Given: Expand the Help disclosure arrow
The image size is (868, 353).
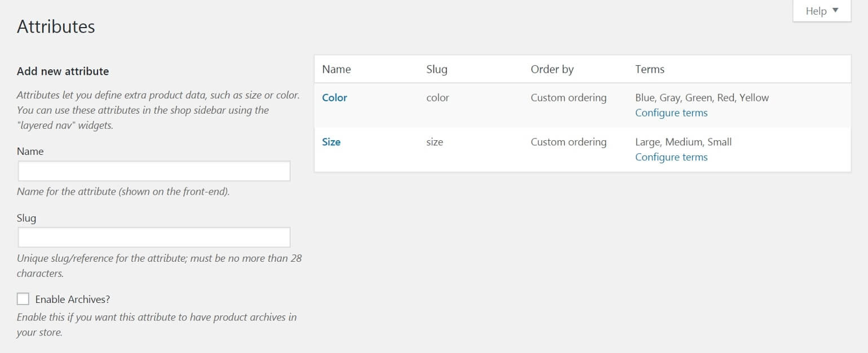Looking at the screenshot, I should pyautogui.click(x=836, y=11).
